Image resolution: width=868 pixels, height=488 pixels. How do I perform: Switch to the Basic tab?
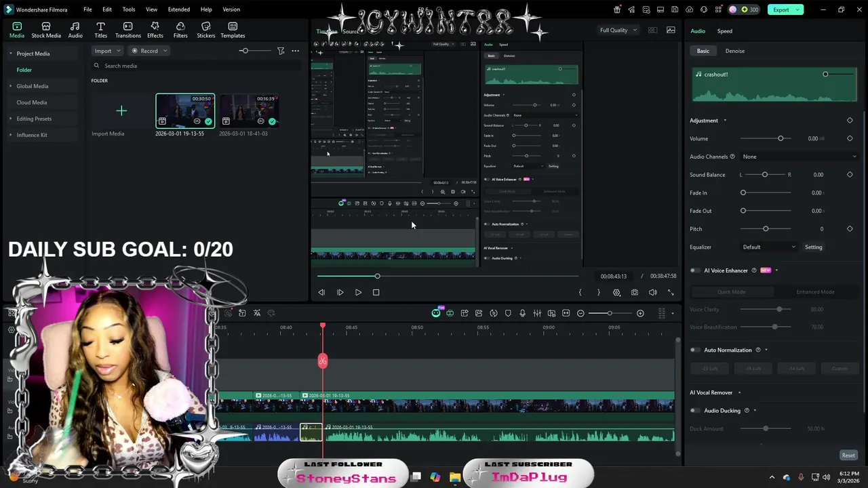(703, 51)
